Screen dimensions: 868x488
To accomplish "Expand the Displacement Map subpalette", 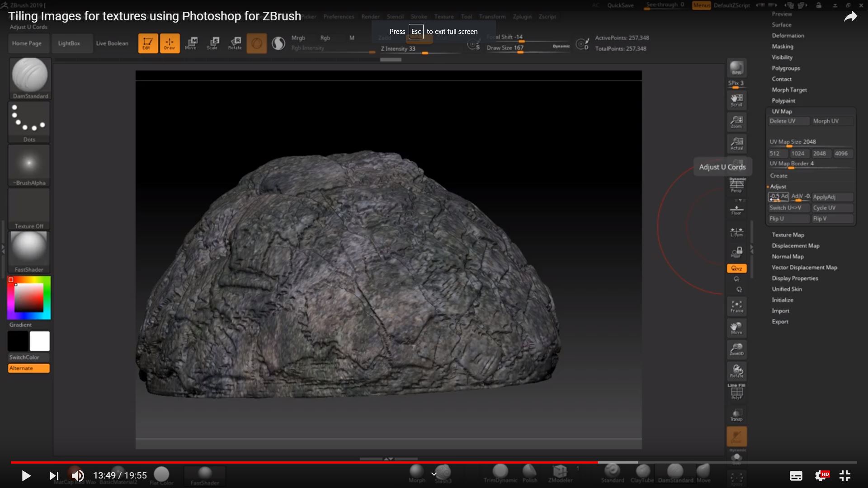I will click(795, 246).
